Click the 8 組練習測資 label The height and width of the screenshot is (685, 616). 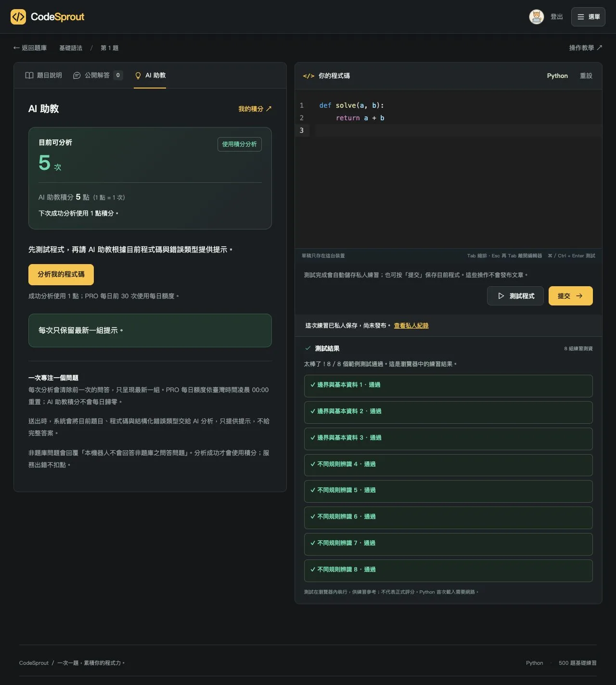point(578,349)
